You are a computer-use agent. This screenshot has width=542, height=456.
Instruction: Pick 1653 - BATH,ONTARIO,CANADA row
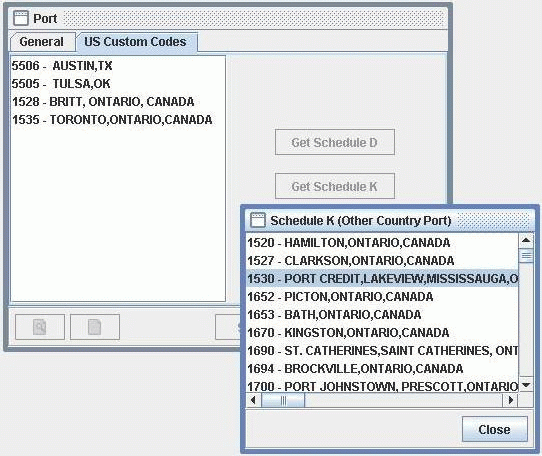click(x=382, y=315)
